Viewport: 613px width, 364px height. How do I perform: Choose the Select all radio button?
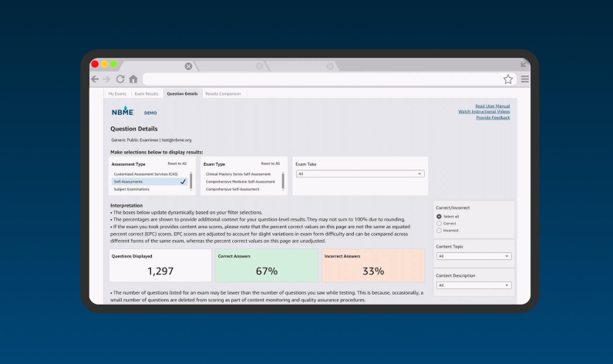pos(439,216)
